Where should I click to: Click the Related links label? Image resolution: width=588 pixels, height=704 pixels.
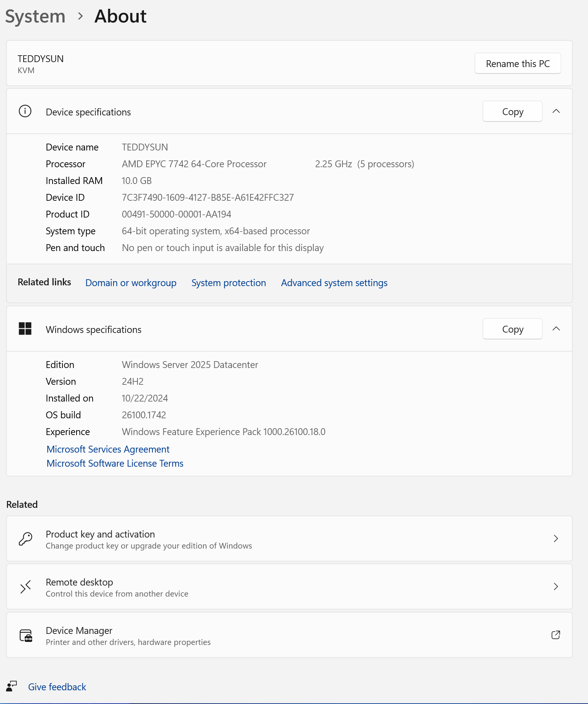(x=44, y=282)
